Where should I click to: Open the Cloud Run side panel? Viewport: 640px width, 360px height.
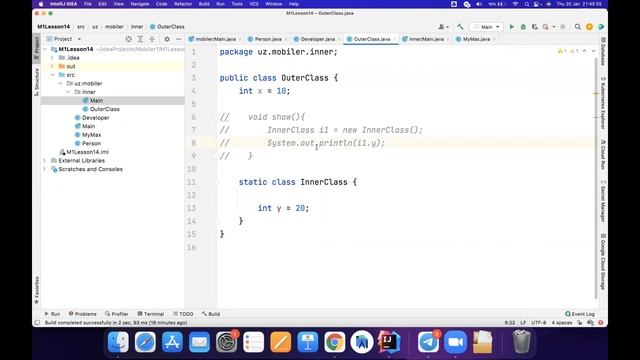point(603,154)
